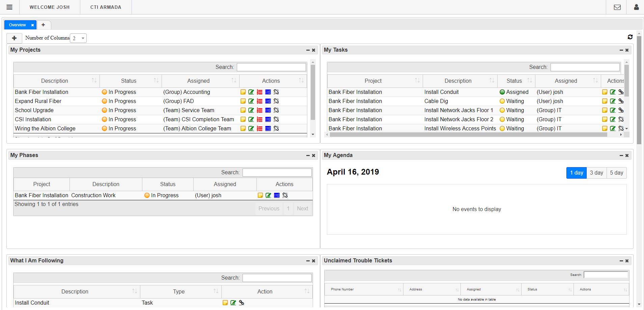Image resolution: width=644 pixels, height=310 pixels.
Task: Open notes for the Install Conduit task
Action: (605, 92)
